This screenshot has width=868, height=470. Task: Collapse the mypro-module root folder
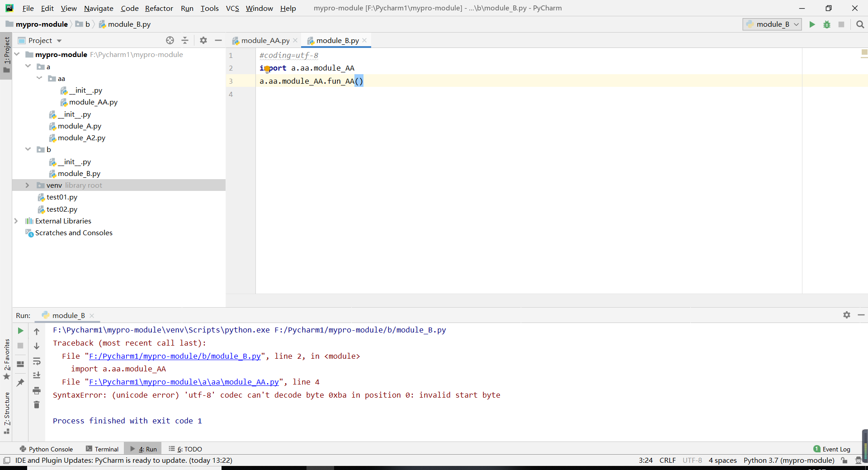(17, 54)
